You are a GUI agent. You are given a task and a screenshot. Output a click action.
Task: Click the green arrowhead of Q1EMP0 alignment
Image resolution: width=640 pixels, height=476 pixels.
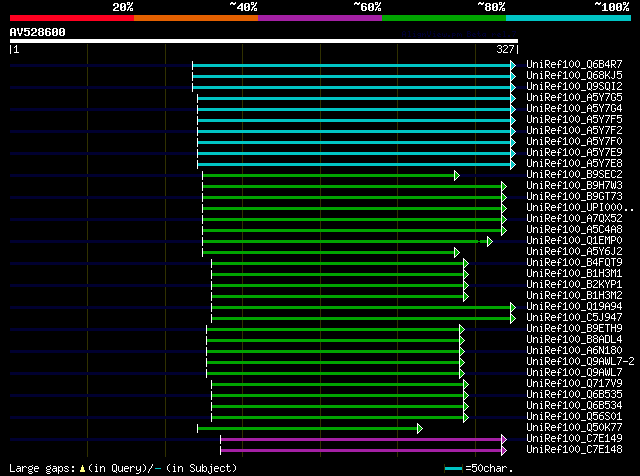click(x=490, y=242)
